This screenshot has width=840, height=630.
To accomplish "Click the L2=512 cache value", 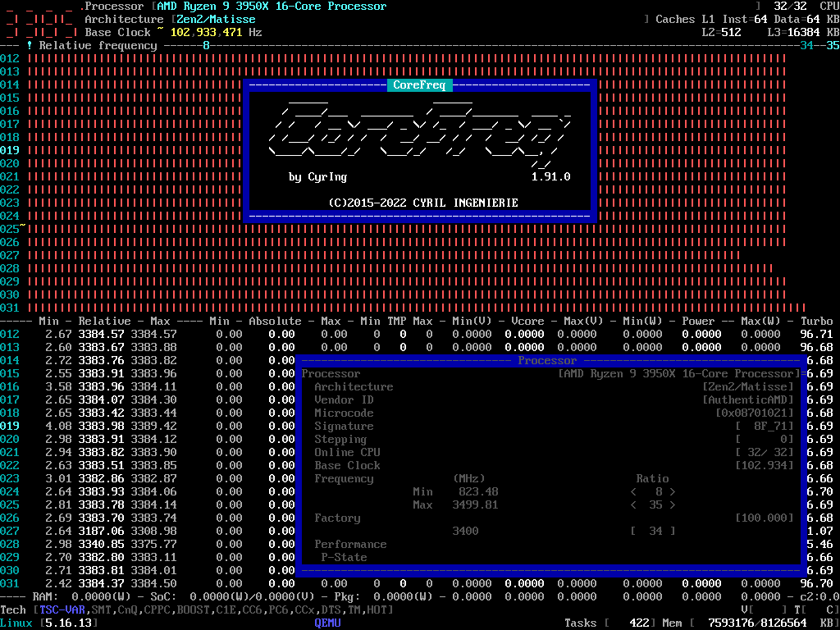I will click(x=722, y=33).
